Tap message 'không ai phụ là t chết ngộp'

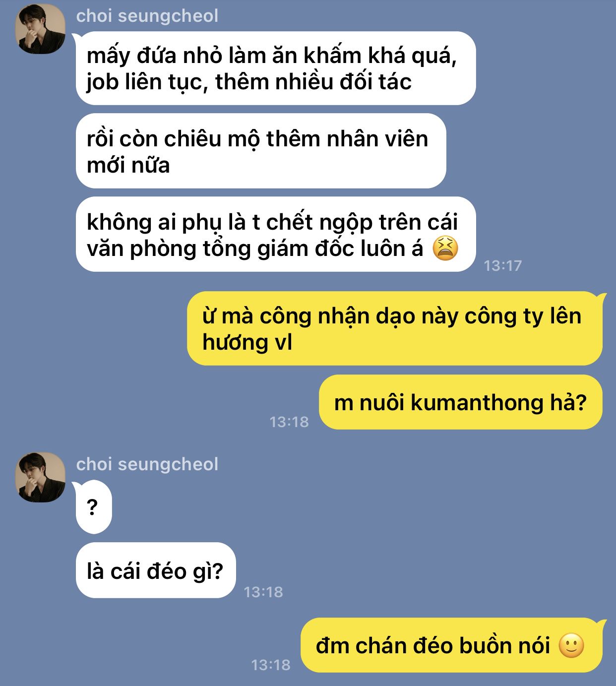276,235
